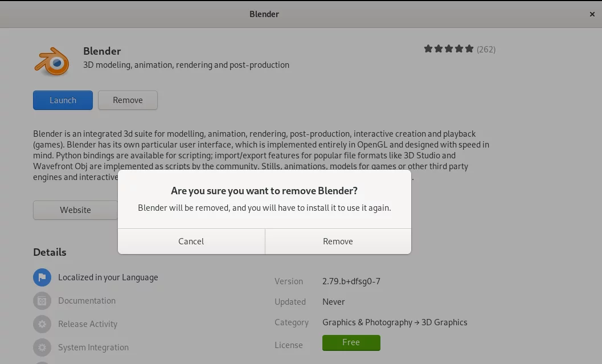Click the Release Activity gear icon
The width and height of the screenshot is (602, 364).
click(x=42, y=324)
